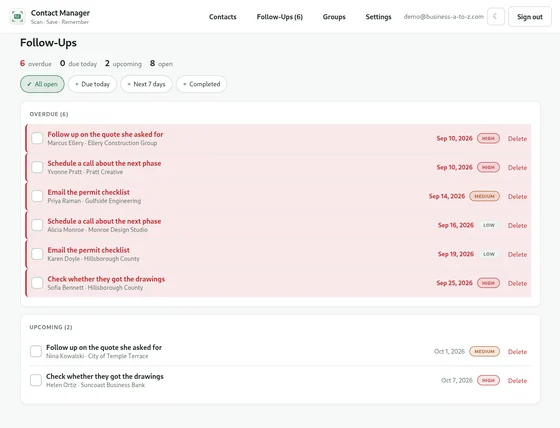
Task: Go to Groups
Action: (334, 17)
